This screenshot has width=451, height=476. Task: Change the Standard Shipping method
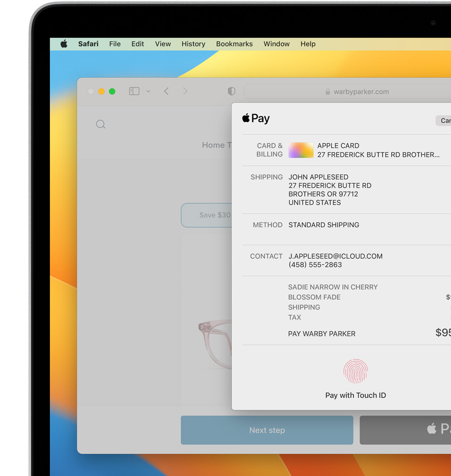pos(324,225)
